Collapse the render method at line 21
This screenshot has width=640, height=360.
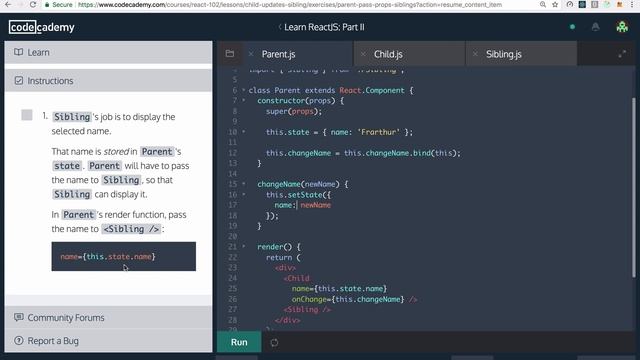(244, 247)
